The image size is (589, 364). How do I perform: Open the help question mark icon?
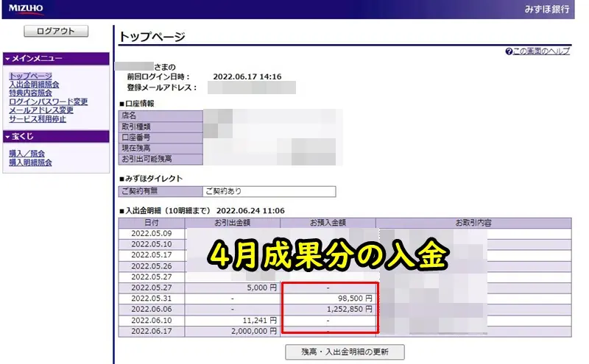tap(509, 51)
